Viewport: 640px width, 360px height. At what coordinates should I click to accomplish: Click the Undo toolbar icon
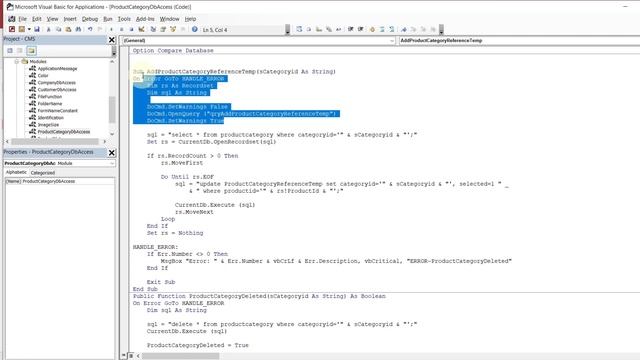pos(90,29)
